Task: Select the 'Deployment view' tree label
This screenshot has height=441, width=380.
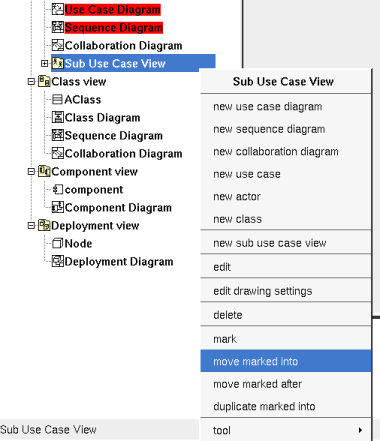Action: pos(95,226)
